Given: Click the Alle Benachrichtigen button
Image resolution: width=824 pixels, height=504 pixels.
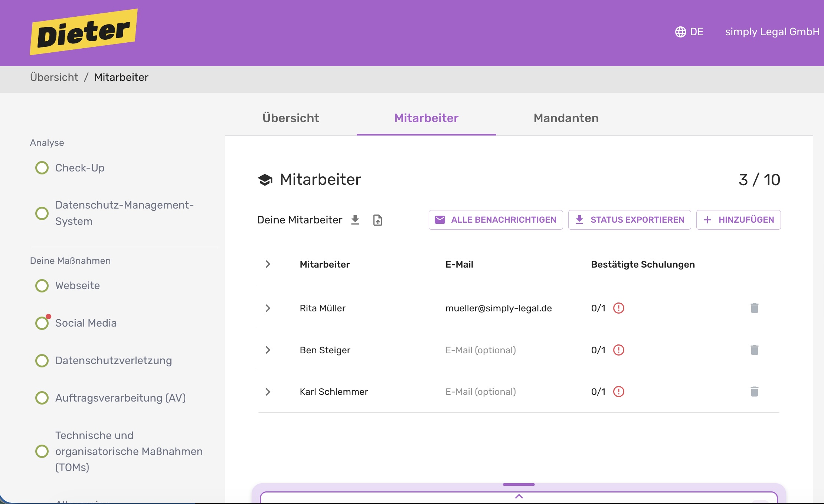Looking at the screenshot, I should (496, 220).
